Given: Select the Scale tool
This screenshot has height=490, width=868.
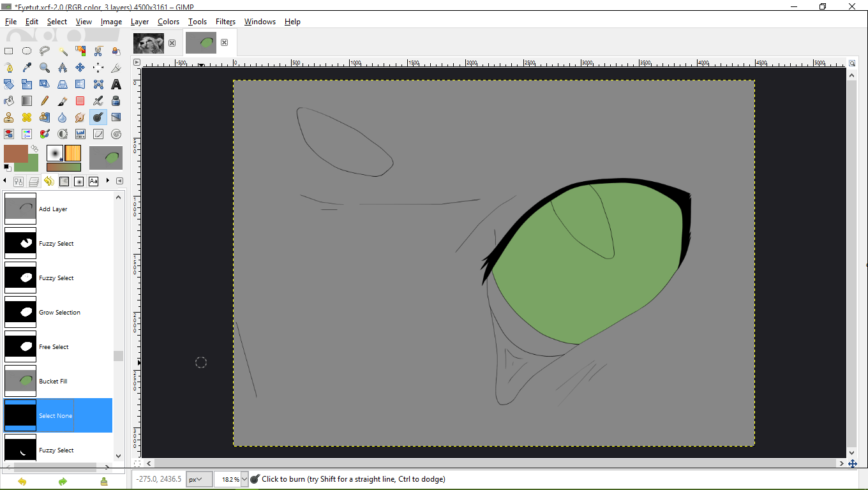Looking at the screenshot, I should tap(27, 84).
